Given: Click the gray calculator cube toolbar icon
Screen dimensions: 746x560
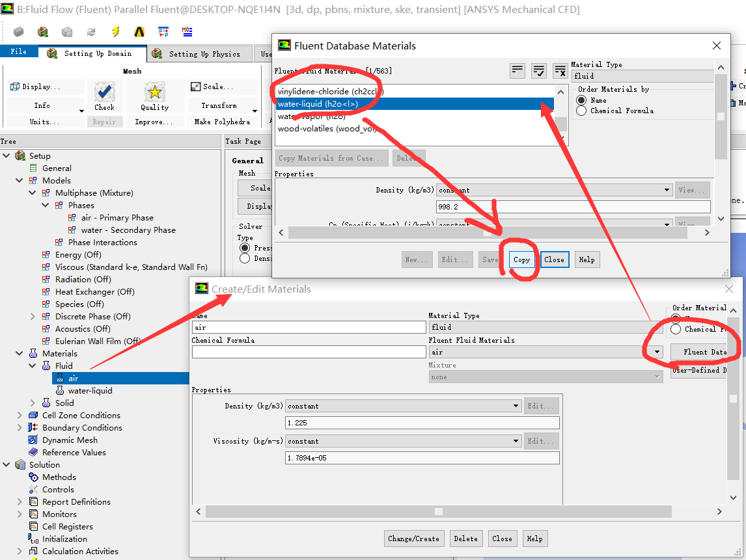Looking at the screenshot, I should [67, 32].
